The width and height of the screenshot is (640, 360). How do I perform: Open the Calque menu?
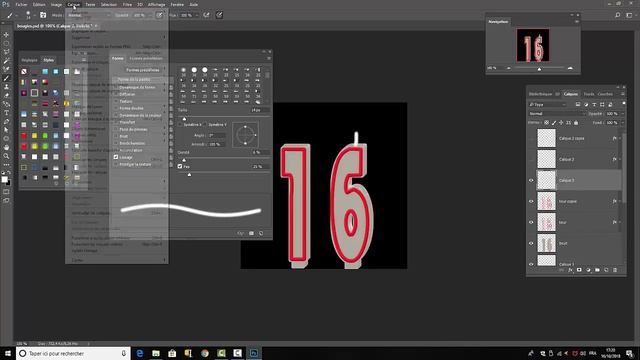(x=73, y=4)
